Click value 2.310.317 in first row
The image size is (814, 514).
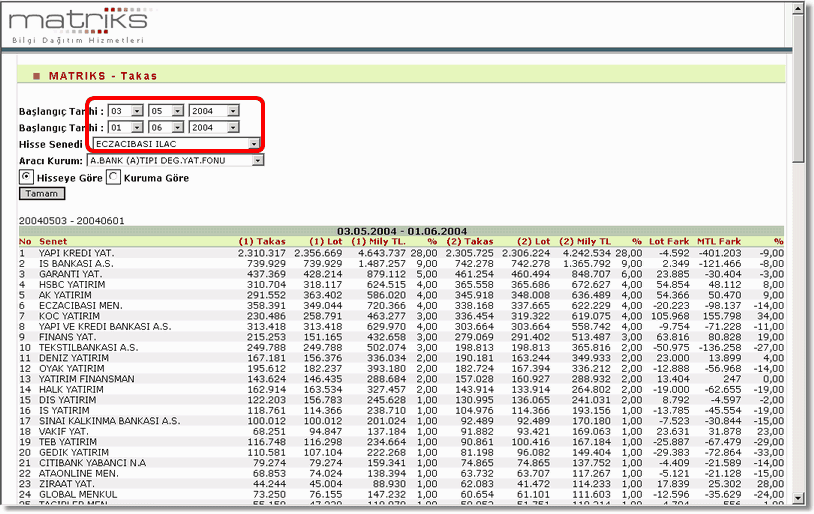262,253
